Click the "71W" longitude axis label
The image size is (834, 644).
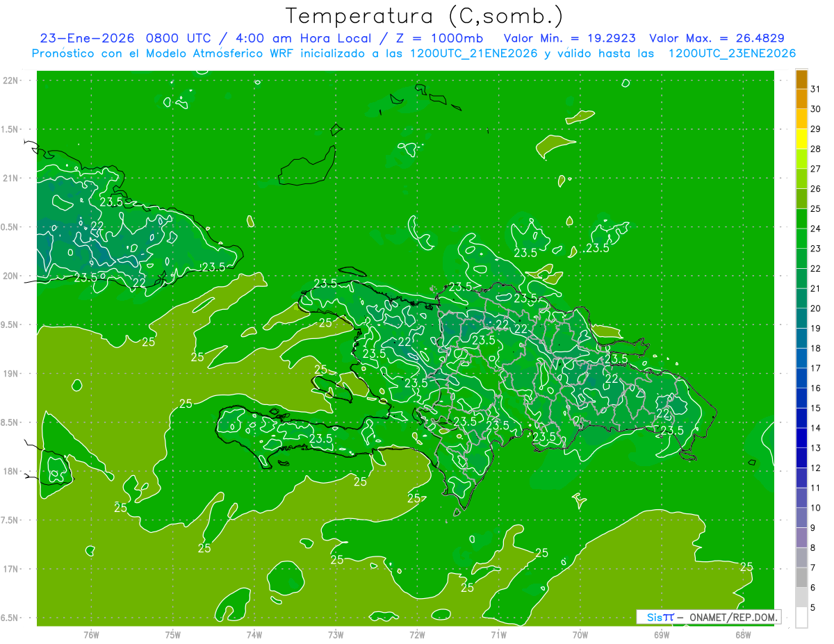498,635
